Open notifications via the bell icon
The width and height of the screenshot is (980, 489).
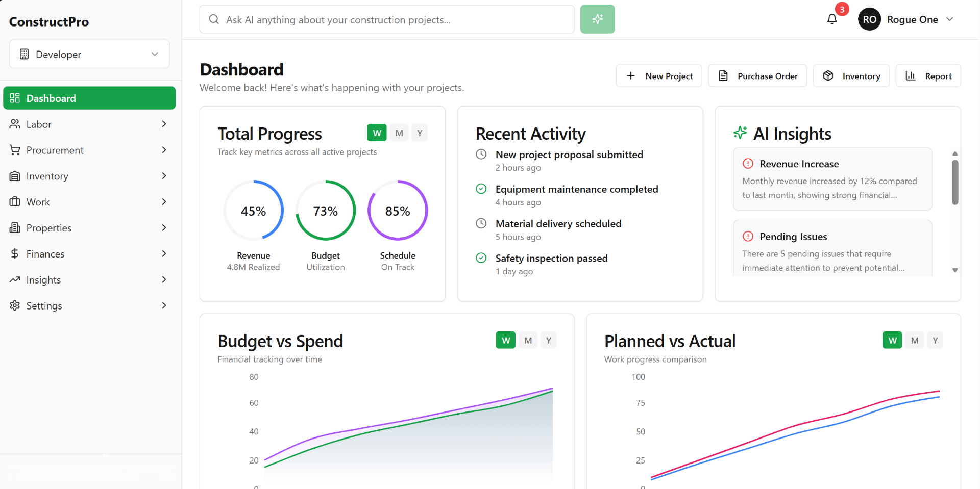click(x=832, y=18)
